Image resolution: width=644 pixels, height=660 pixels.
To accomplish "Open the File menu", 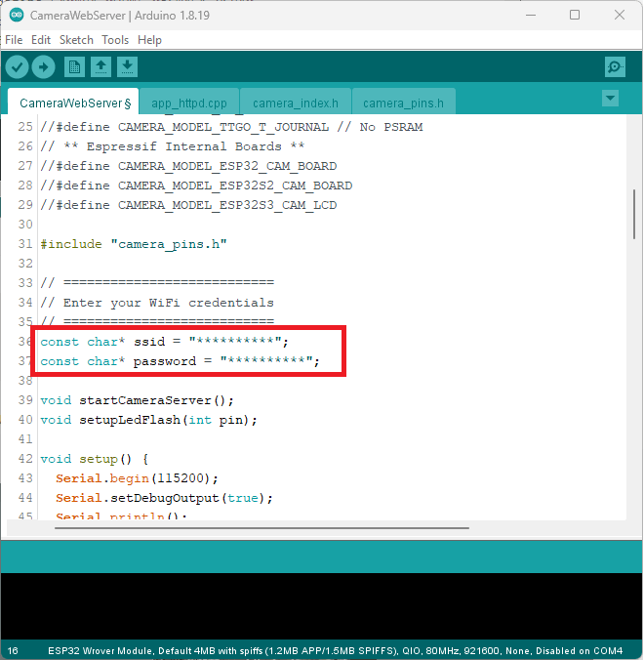I will [x=14, y=40].
